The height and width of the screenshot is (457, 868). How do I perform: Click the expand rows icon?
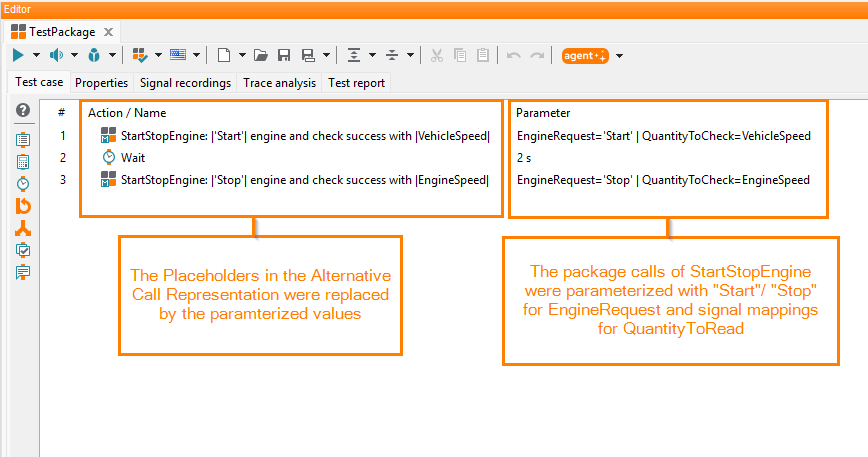(354, 55)
